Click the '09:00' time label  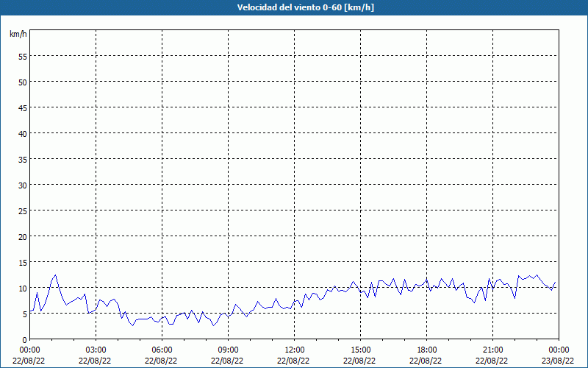pos(228,350)
